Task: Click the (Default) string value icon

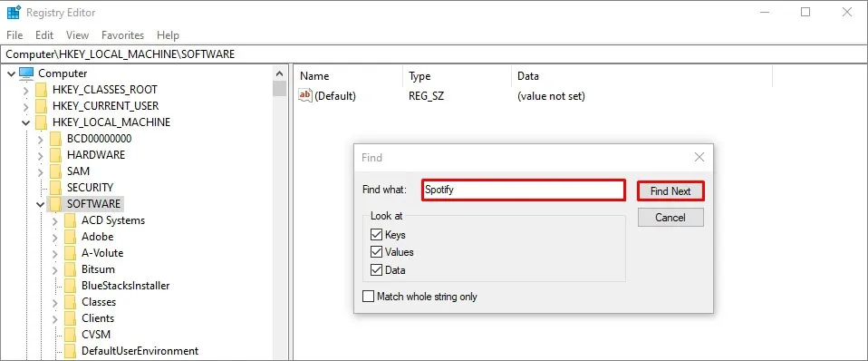Action: (x=305, y=95)
